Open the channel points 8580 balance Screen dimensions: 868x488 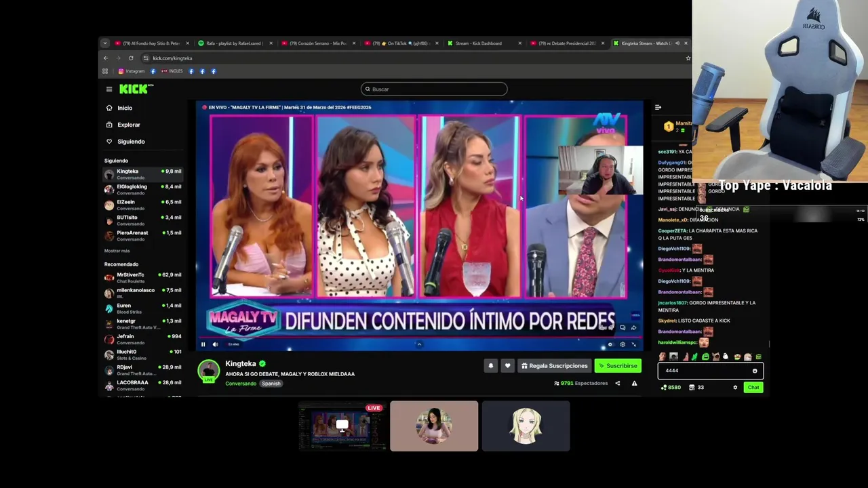pos(671,388)
